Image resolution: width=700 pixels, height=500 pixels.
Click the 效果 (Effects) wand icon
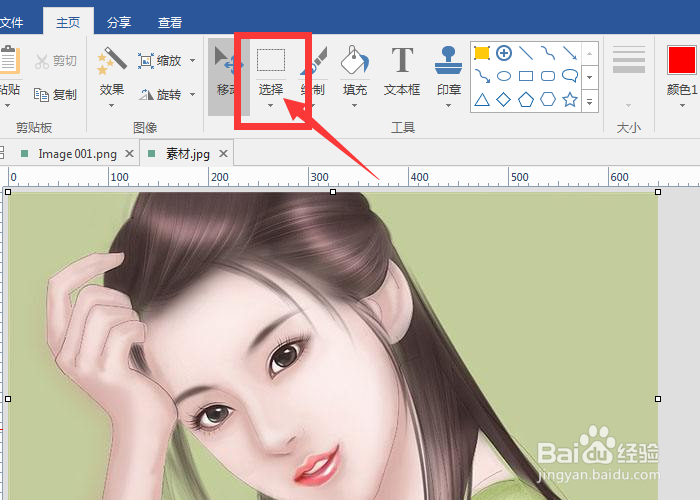112,60
